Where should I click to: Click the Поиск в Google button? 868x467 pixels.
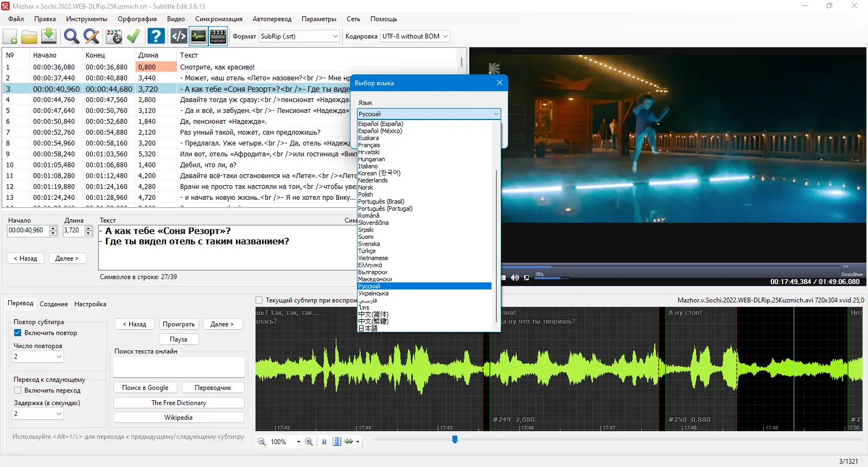[145, 388]
